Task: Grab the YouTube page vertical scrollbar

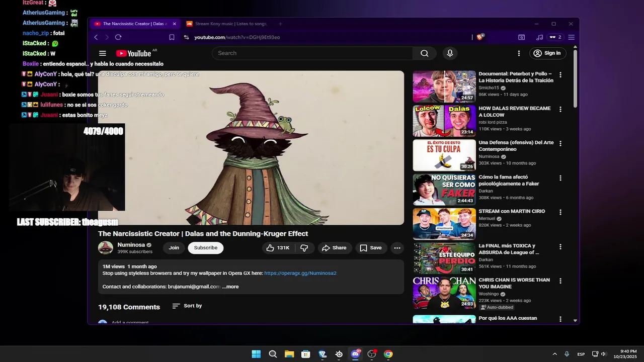Action: point(575,78)
